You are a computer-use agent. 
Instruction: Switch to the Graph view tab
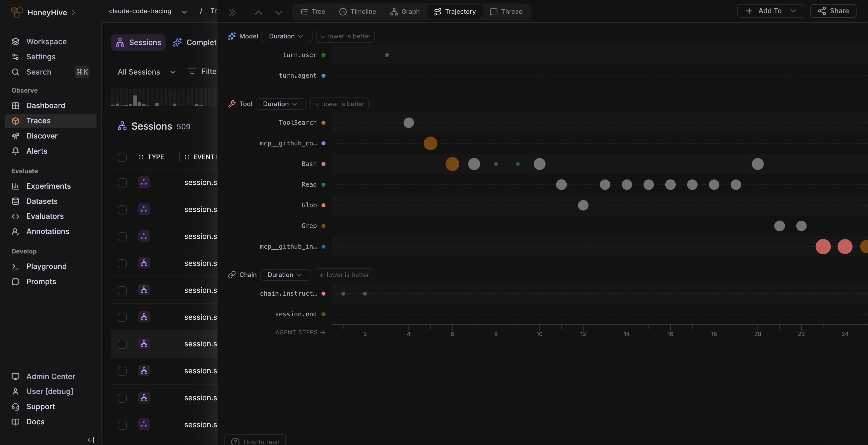coord(405,11)
